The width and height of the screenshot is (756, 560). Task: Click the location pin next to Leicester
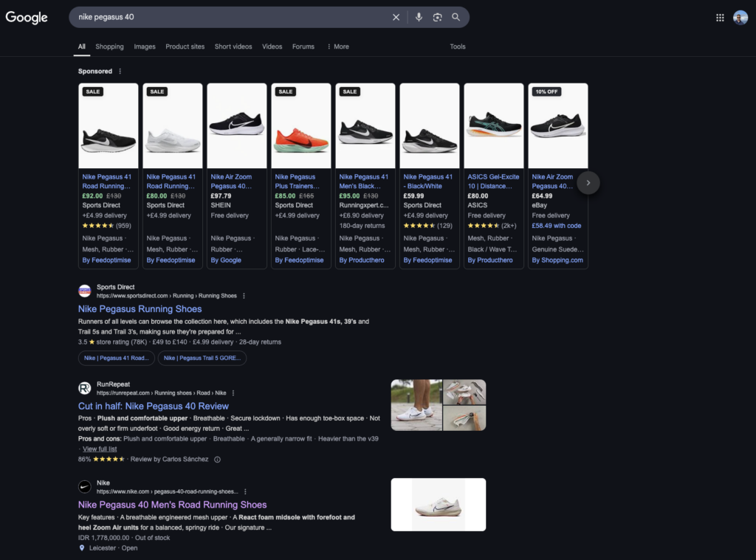82,548
